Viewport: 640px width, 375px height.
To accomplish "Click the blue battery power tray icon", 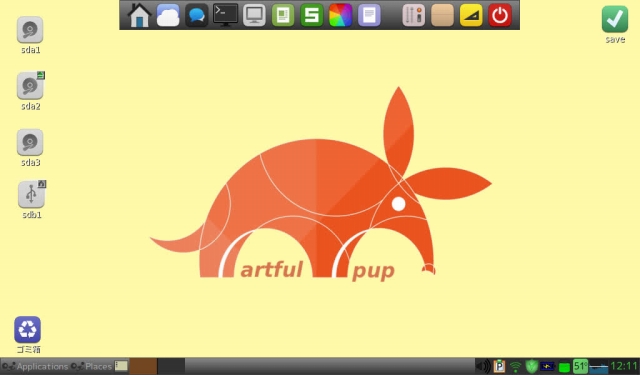I will coord(547,366).
